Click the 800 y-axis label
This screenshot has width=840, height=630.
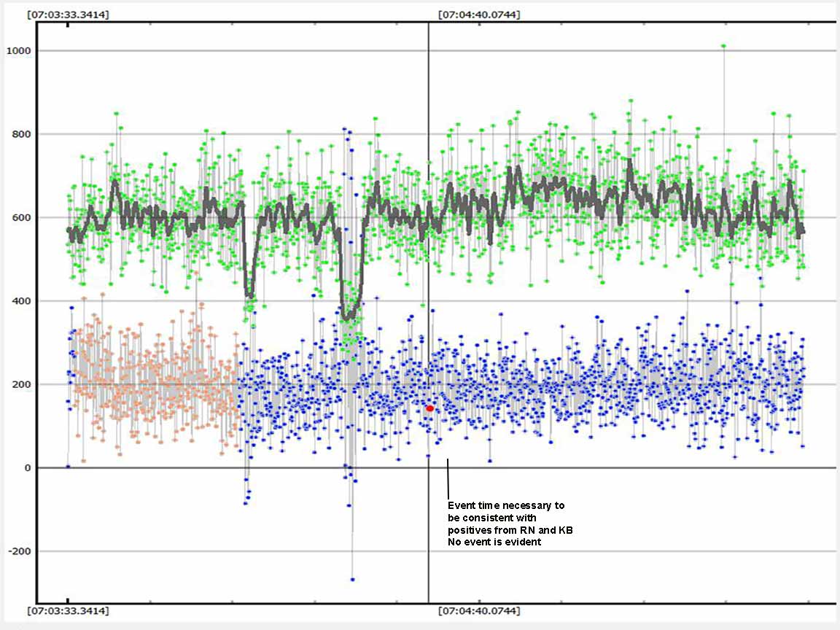[20, 134]
